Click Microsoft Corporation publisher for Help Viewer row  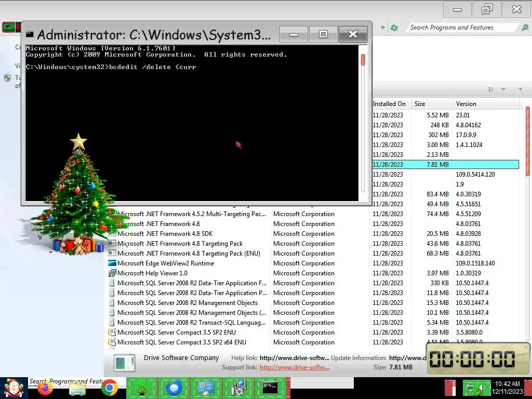(303, 273)
